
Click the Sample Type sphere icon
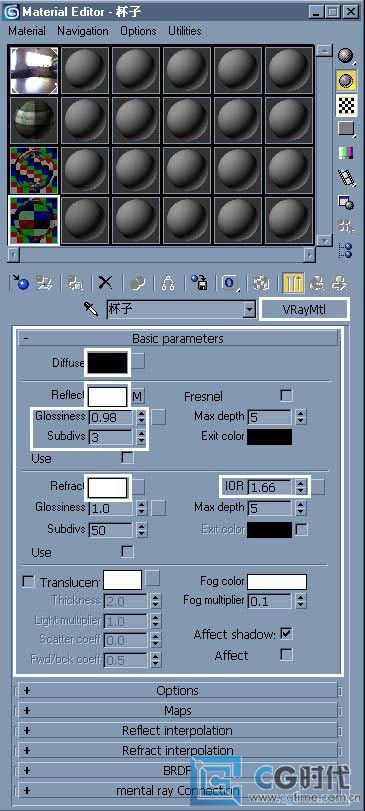(x=345, y=55)
